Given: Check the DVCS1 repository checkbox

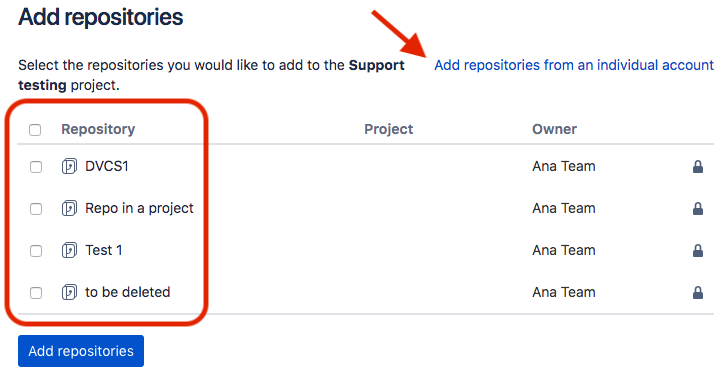Looking at the screenshot, I should (x=36, y=167).
